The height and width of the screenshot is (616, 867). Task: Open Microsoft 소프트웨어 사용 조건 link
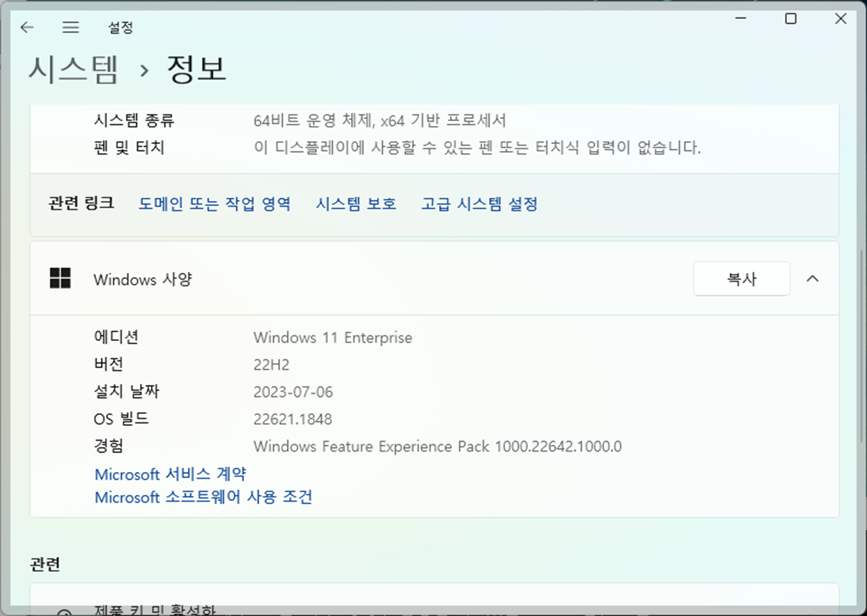(x=203, y=497)
